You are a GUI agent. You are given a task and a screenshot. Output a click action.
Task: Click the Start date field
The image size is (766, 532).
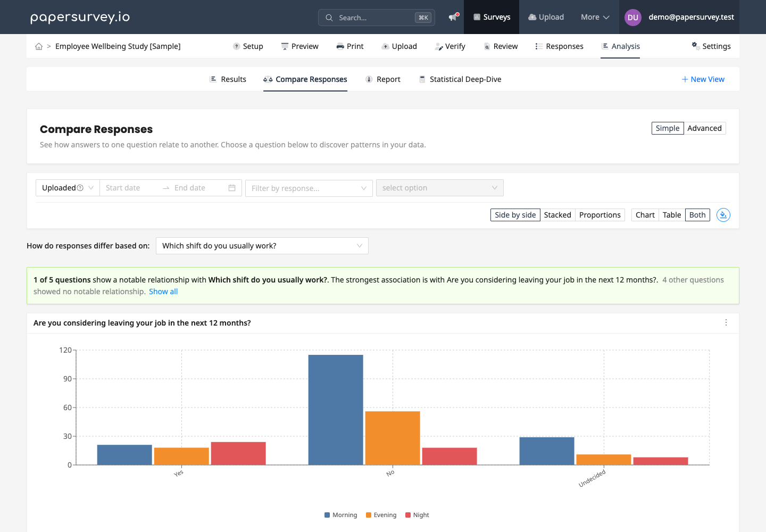130,188
